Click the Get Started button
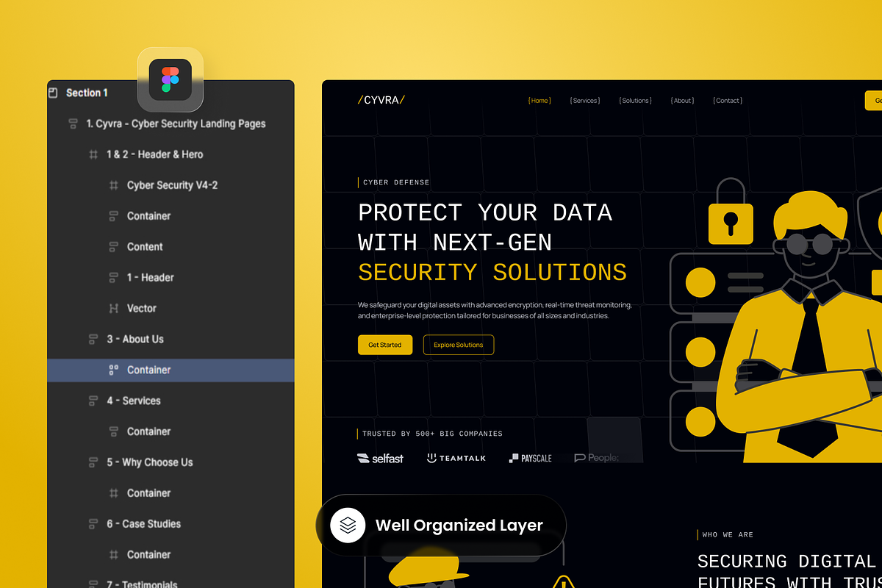 click(385, 345)
